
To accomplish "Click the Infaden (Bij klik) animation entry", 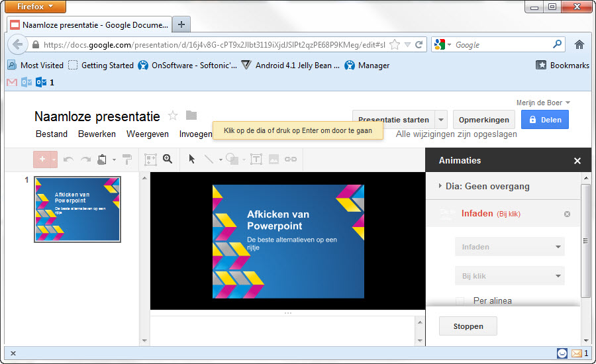I will (491, 214).
